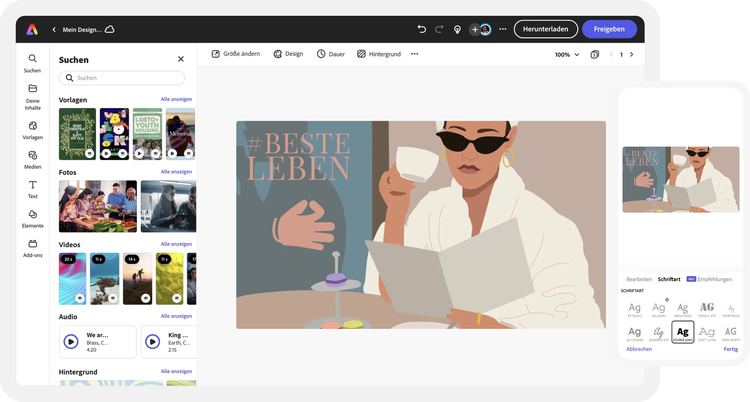Switch to the Schriftart tab

669,279
